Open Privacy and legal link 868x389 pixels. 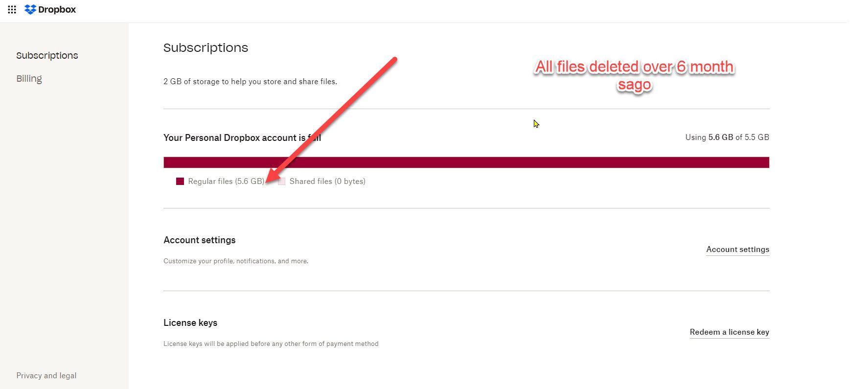coord(46,376)
